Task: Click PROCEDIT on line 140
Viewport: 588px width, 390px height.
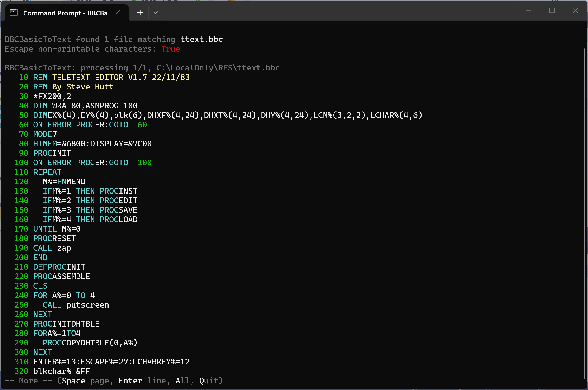Action: click(x=118, y=200)
